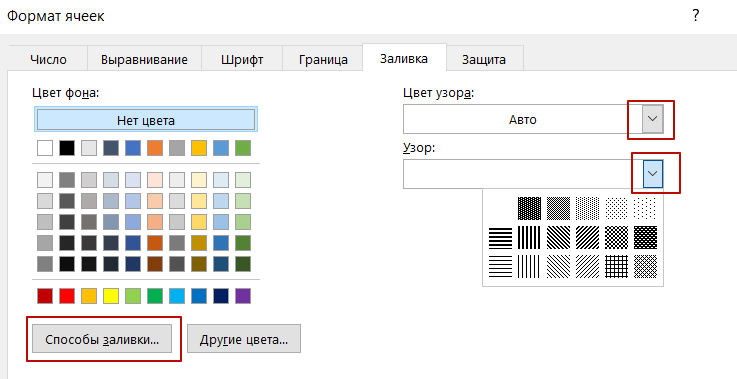Click the Нет цвета button
This screenshot has width=737, height=379.
coord(146,120)
